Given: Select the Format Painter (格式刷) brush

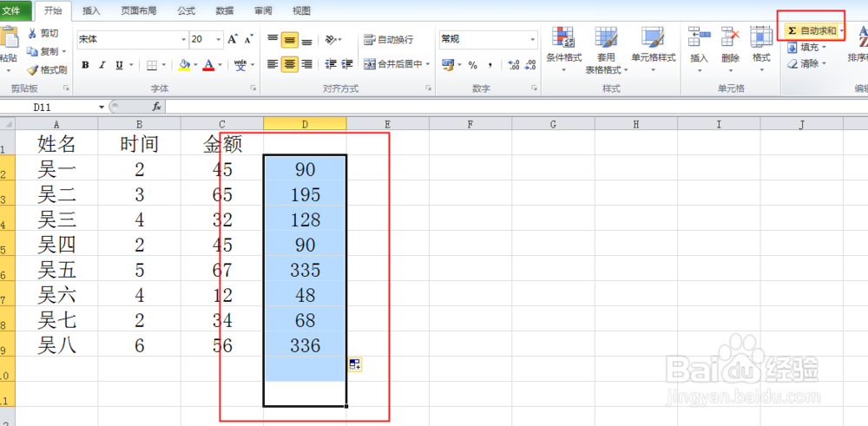Looking at the screenshot, I should (32, 69).
